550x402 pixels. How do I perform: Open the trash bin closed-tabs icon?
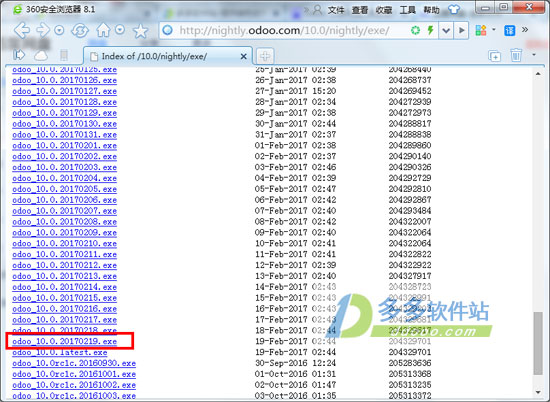[516, 55]
